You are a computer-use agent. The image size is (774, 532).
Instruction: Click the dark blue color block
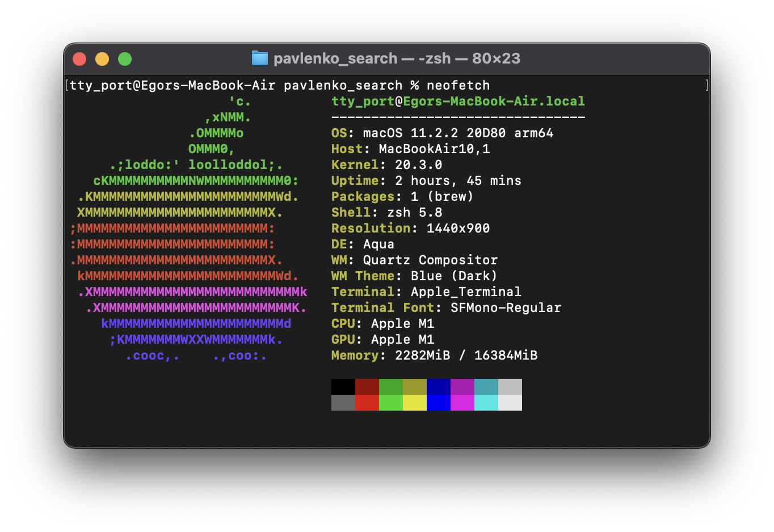pos(439,387)
